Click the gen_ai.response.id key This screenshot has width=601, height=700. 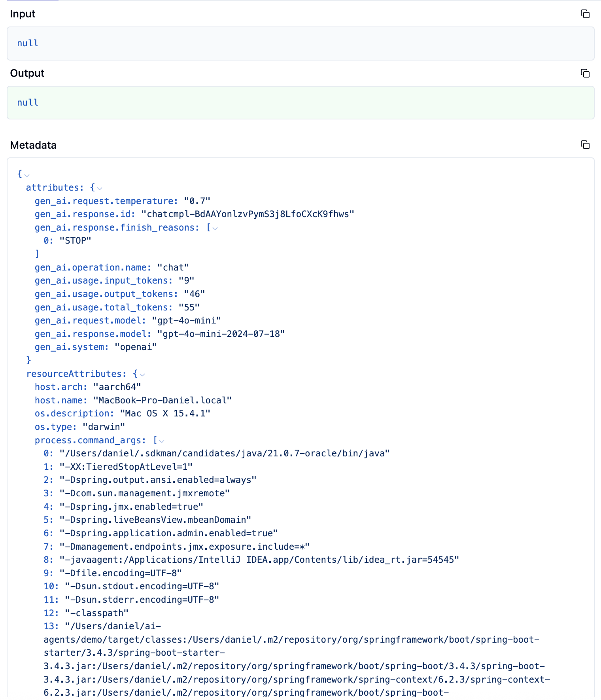pos(85,214)
